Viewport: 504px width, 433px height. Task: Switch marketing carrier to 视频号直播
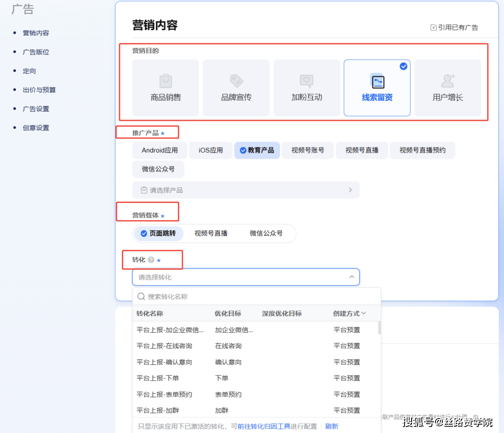[211, 233]
